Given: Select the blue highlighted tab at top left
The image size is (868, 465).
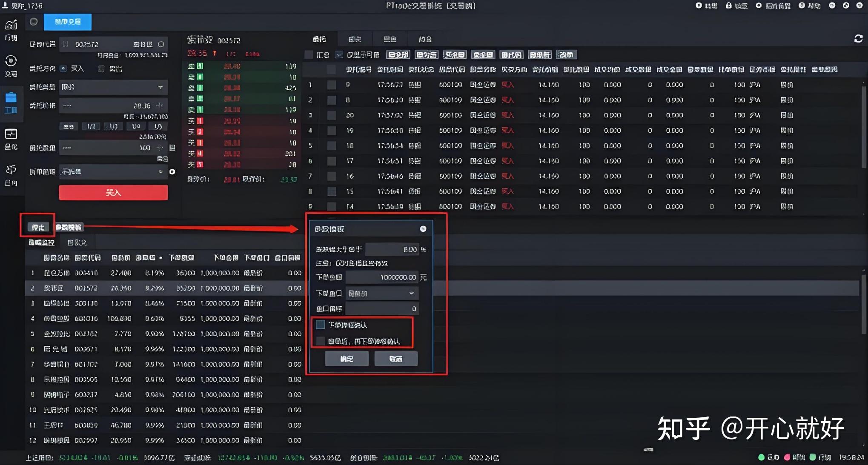Looking at the screenshot, I should tap(68, 22).
